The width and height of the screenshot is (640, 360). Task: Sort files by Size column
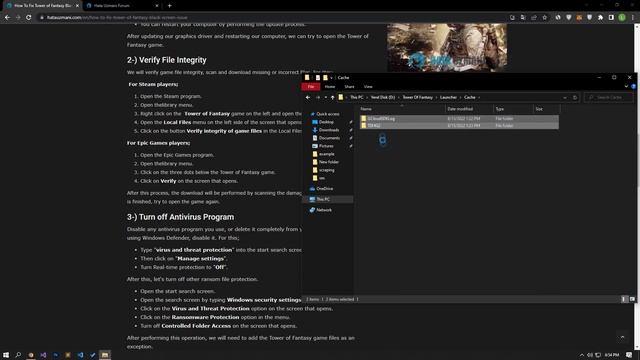(x=547, y=109)
